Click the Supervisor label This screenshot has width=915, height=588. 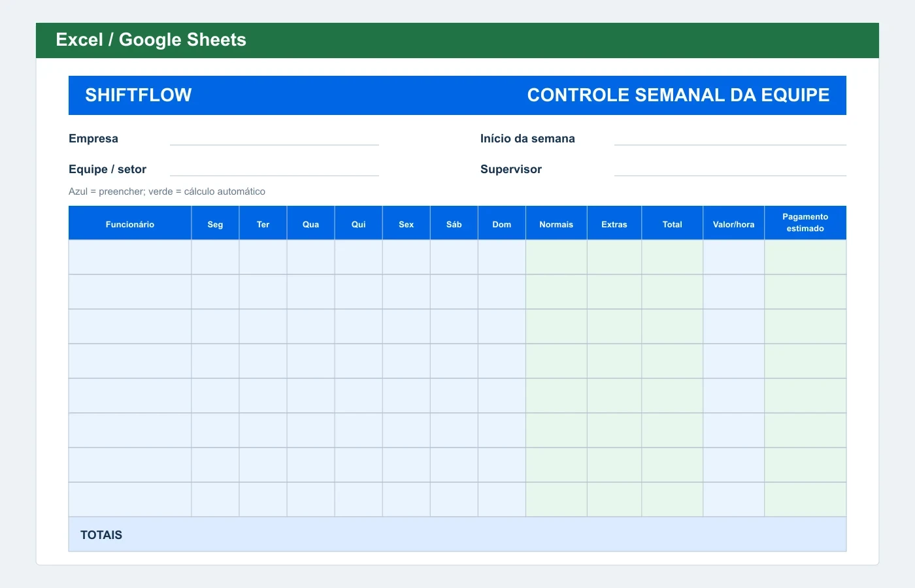[511, 169]
